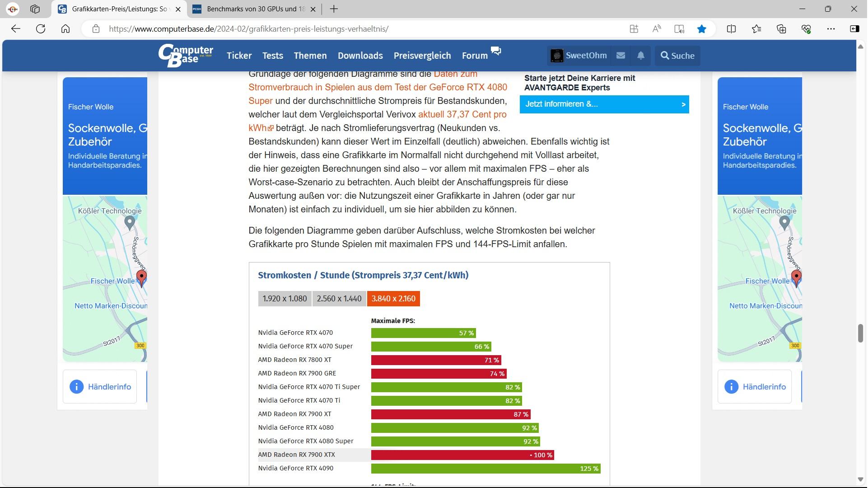Click the favorites star in address bar
868x488 pixels.
pyautogui.click(x=701, y=29)
